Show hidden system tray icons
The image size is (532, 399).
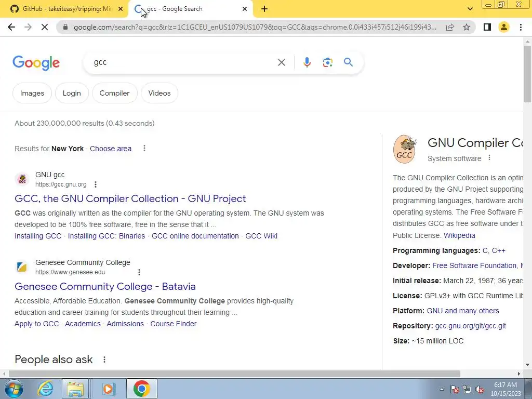(442, 390)
